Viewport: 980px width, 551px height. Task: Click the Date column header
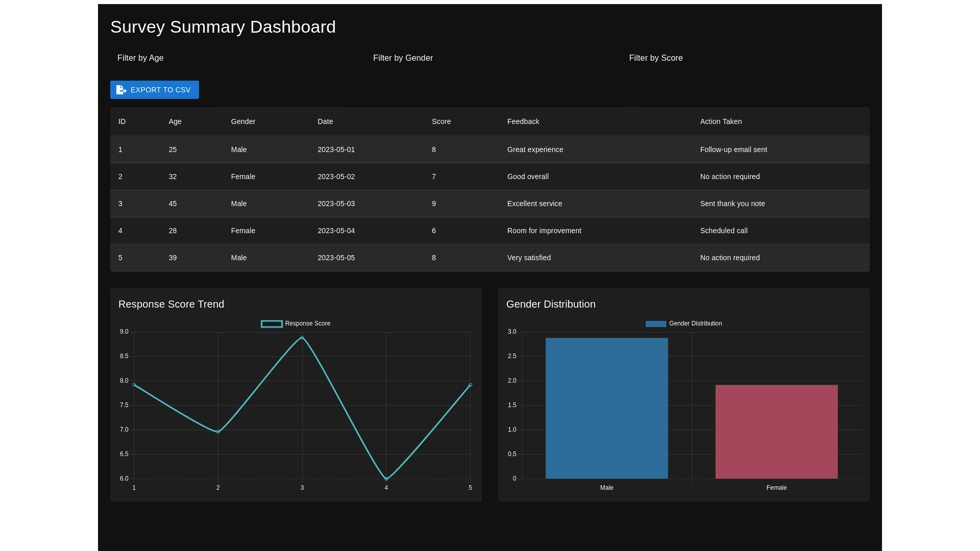tap(325, 121)
